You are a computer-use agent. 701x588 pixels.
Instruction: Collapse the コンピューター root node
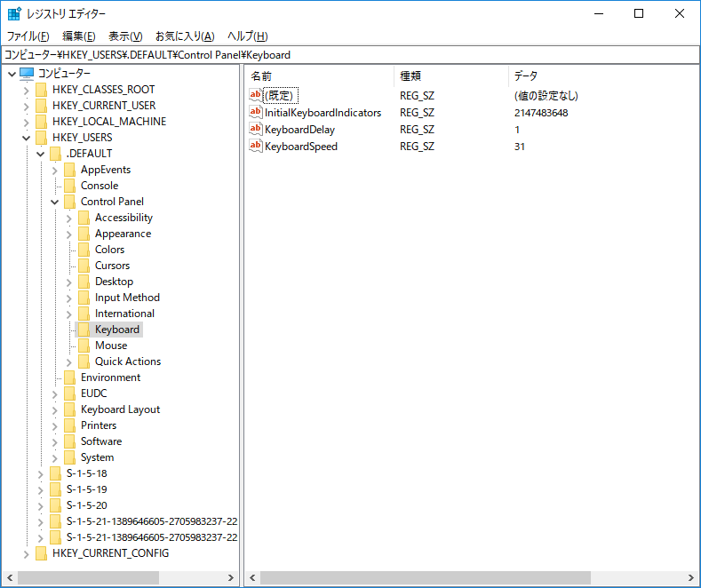click(x=12, y=74)
